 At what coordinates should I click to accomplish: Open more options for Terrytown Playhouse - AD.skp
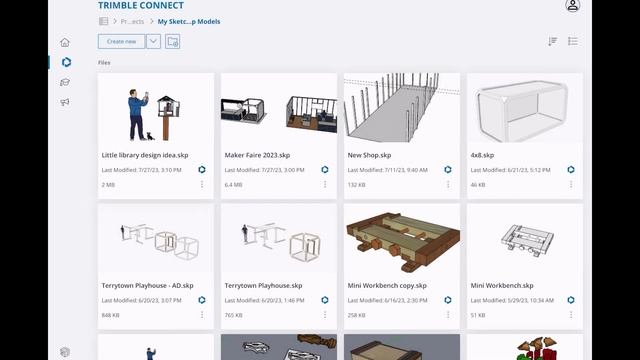[202, 315]
